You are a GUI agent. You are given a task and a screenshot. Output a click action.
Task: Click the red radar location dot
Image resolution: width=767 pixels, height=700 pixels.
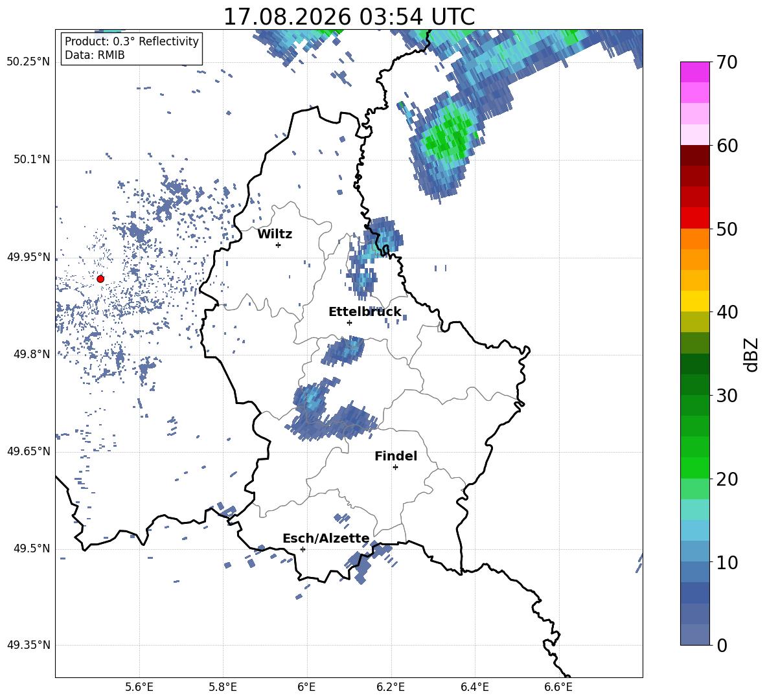pos(100,279)
